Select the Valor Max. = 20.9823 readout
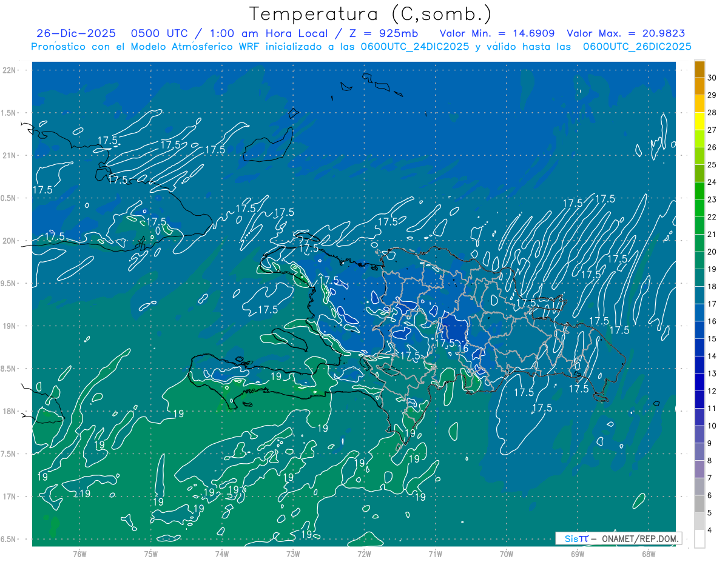The height and width of the screenshot is (562, 728). tap(626, 33)
